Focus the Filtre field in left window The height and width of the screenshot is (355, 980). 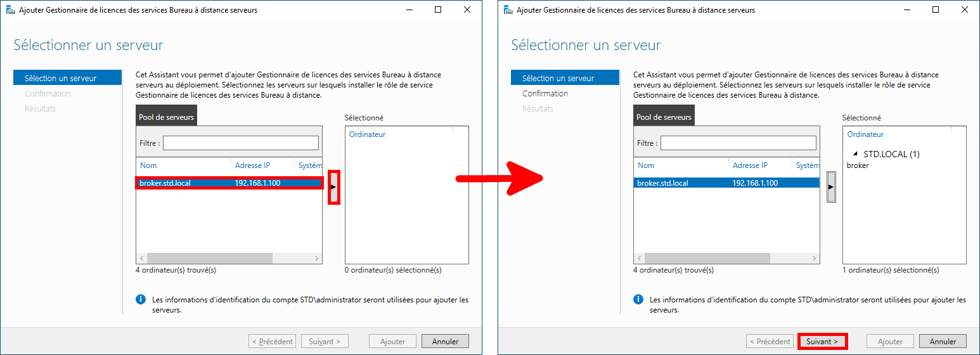[241, 143]
